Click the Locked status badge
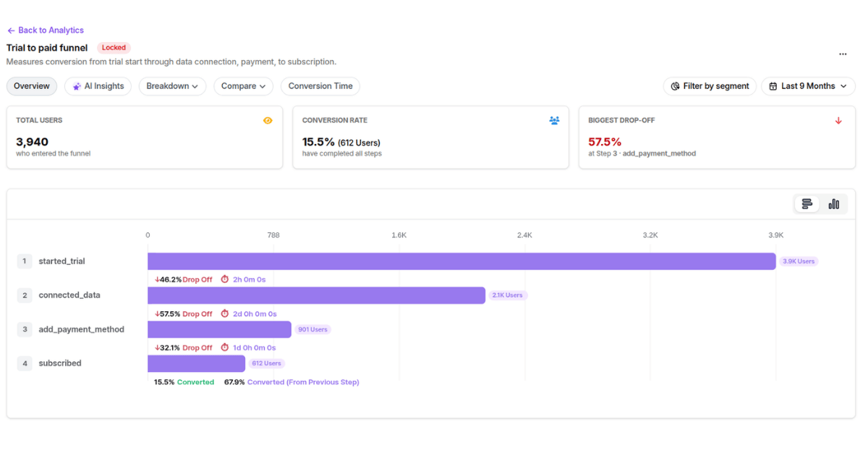868x456 pixels. (114, 48)
